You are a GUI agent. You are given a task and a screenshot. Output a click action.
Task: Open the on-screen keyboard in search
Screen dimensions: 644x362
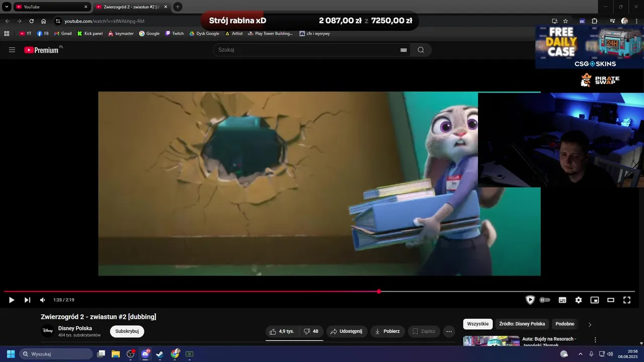pos(404,50)
